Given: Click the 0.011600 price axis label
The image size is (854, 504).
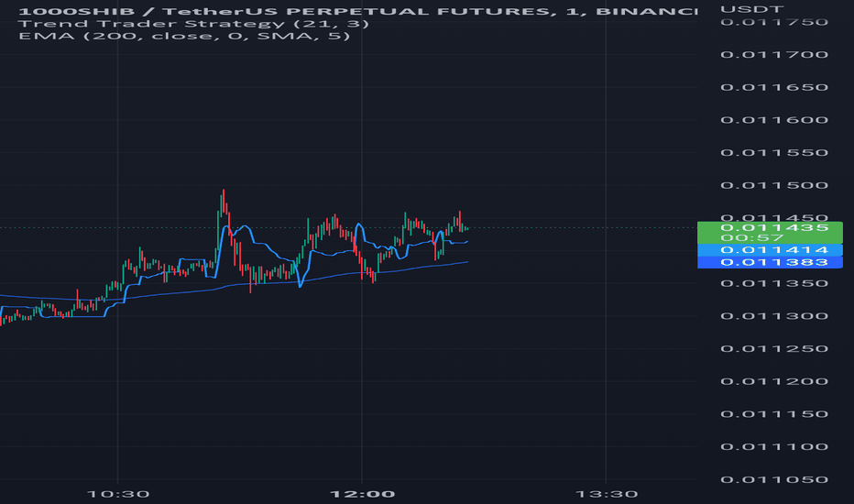Looking at the screenshot, I should (774, 120).
